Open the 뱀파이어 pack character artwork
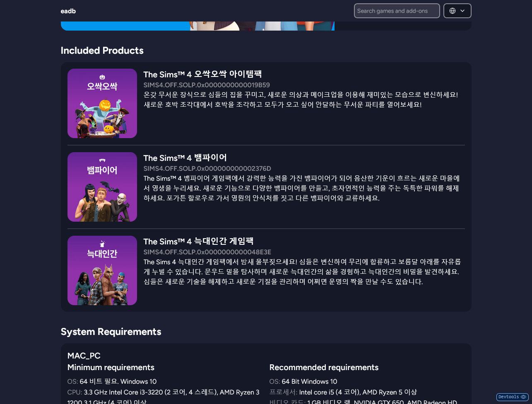This screenshot has width=532, height=404. 102,201
